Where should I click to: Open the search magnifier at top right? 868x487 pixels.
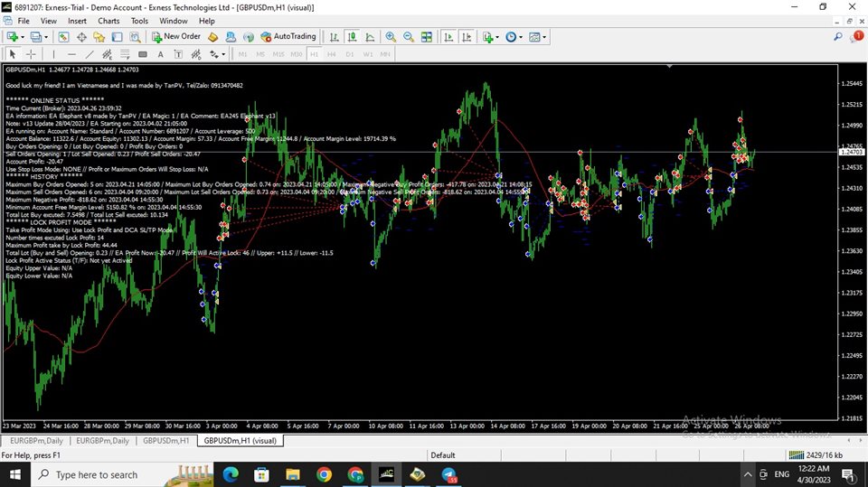click(x=838, y=36)
